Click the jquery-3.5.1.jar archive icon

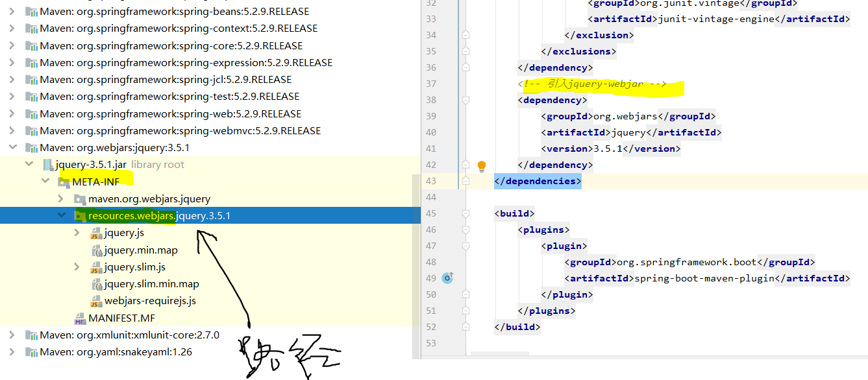click(47, 165)
